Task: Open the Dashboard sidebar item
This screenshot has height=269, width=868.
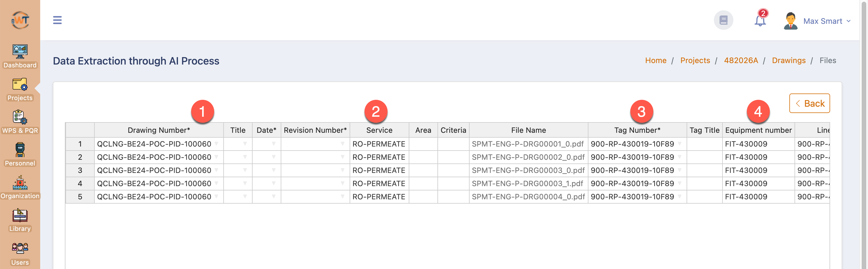Action: click(20, 56)
